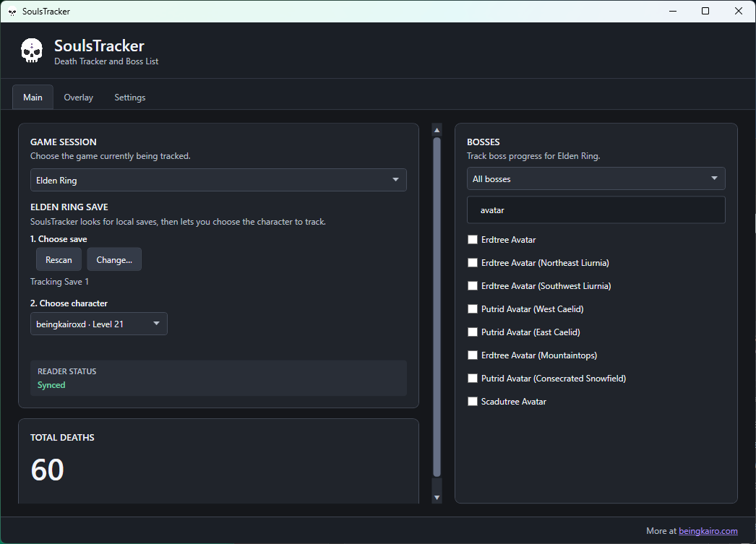
Task: Maximize the SoulsTracker window
Action: coord(705,11)
